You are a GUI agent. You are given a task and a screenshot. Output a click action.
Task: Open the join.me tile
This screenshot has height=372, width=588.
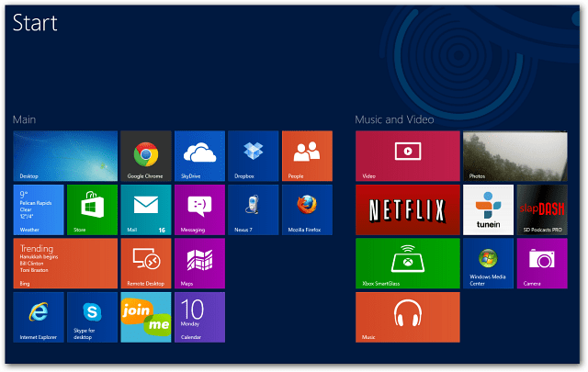coord(146,317)
